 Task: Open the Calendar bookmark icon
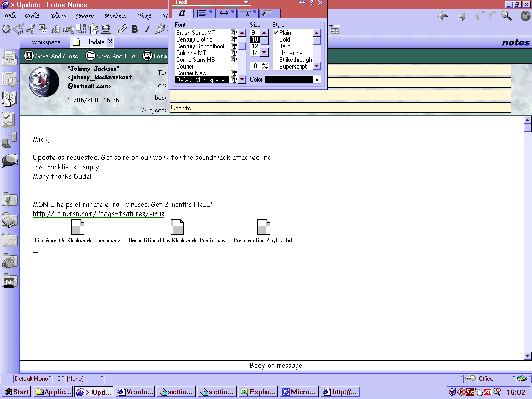click(x=9, y=78)
